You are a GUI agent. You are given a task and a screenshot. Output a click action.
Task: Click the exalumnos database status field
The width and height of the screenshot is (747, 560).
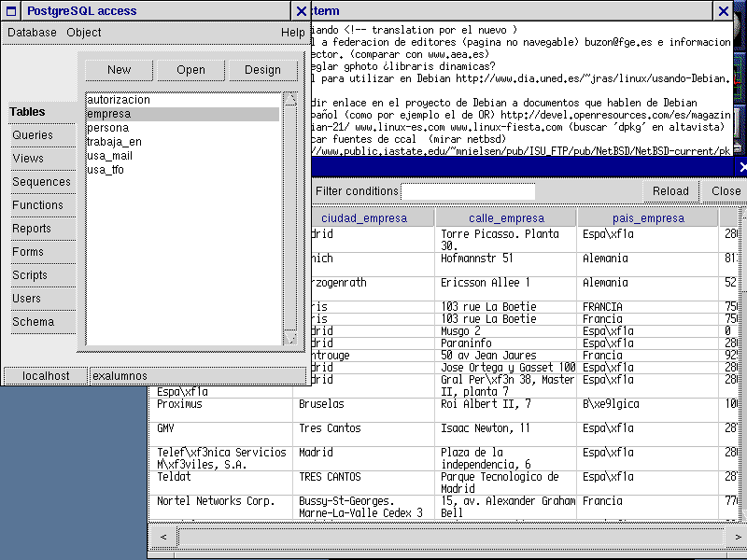click(198, 376)
